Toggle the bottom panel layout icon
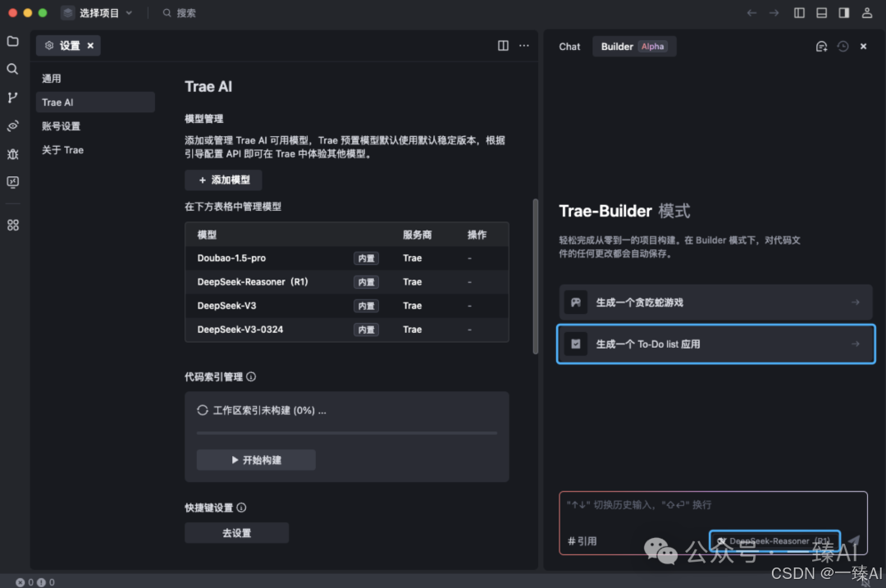The image size is (886, 588). [x=821, y=13]
